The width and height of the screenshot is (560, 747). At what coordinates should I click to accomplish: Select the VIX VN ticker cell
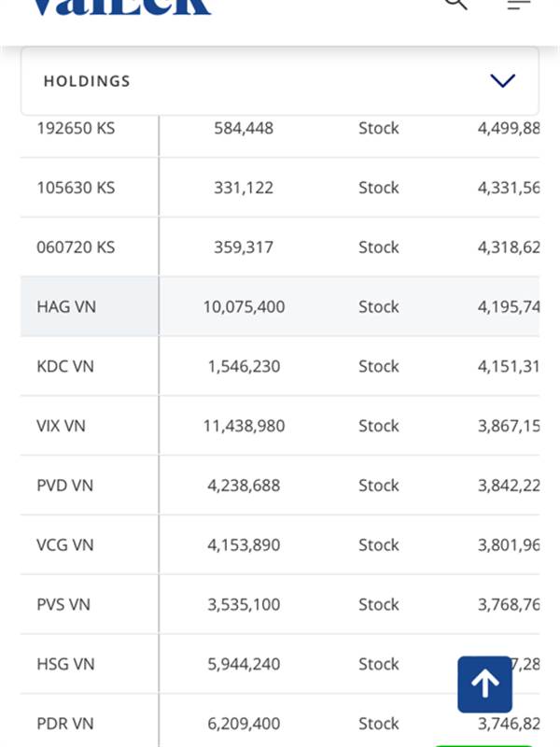coord(61,426)
